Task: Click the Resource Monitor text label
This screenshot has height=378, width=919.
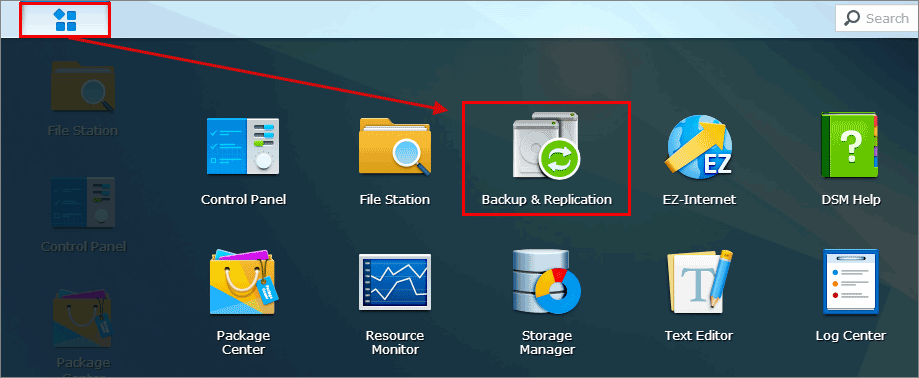Action: coord(394,343)
